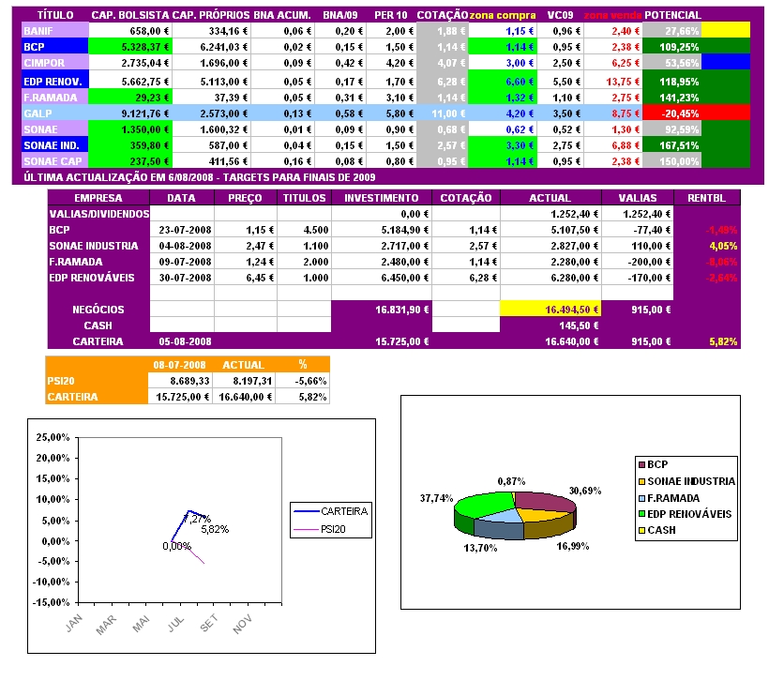The height and width of the screenshot is (681, 784).
Task: Click the BCP row title cell in top table
Action: 55,47
